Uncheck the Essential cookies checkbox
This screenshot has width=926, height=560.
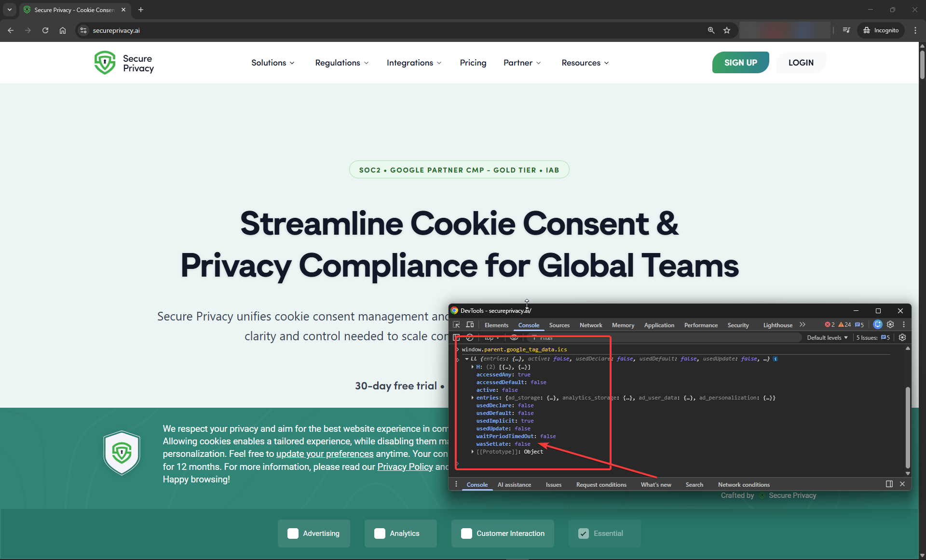(x=584, y=533)
